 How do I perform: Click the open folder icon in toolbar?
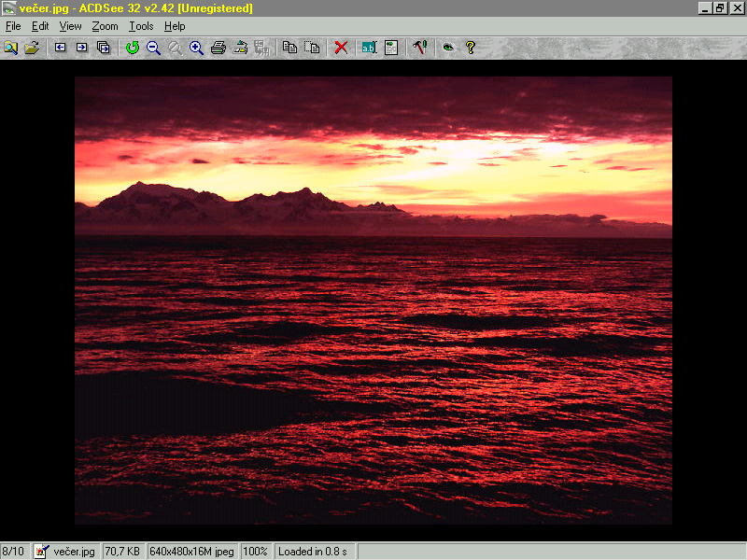32,48
